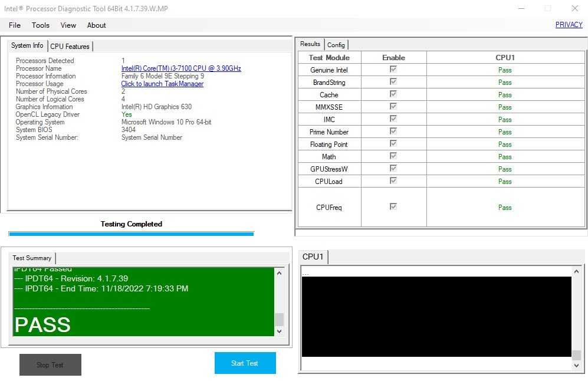Click the Prime Number Pass result
The width and height of the screenshot is (588, 381).
point(505,132)
